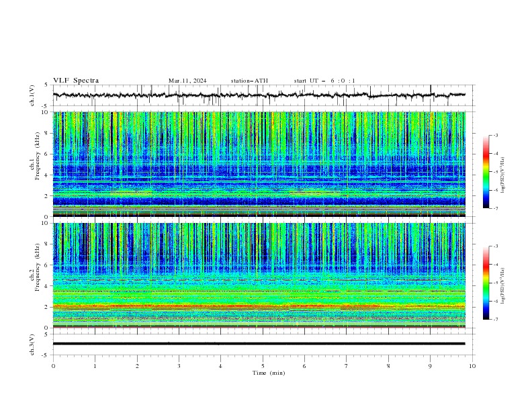Click the time axis tick label '0'
The width and height of the screenshot is (532, 411).
53,366
